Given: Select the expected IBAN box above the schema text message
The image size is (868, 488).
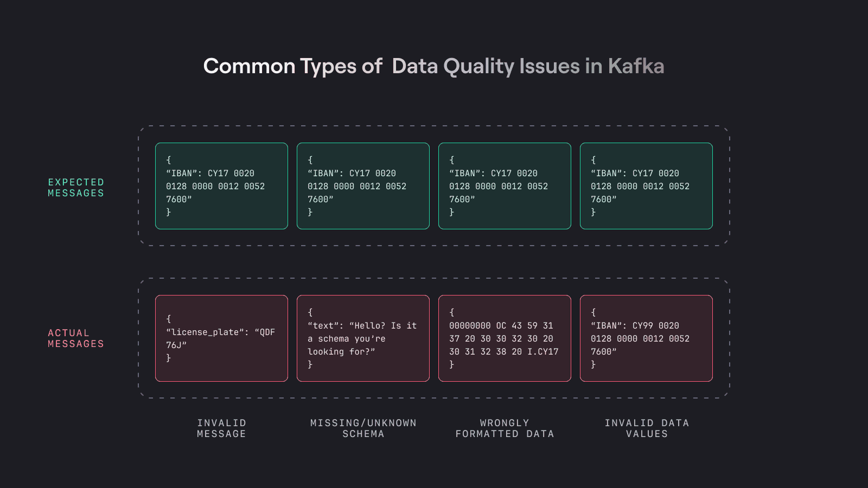Looking at the screenshot, I should pyautogui.click(x=363, y=186).
